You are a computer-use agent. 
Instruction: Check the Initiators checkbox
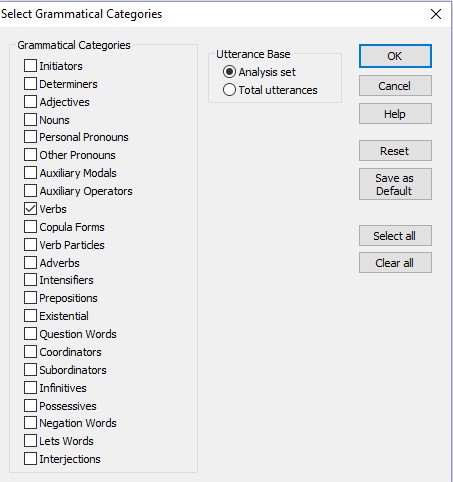[30, 66]
